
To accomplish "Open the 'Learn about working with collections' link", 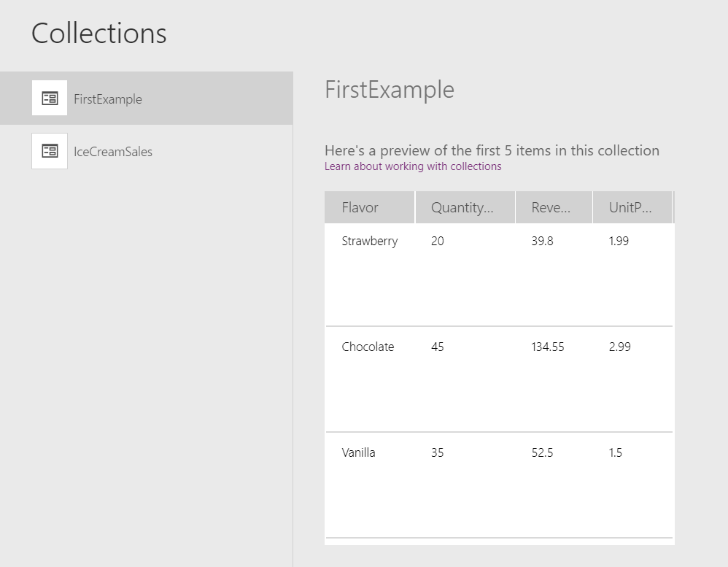I will pyautogui.click(x=413, y=166).
